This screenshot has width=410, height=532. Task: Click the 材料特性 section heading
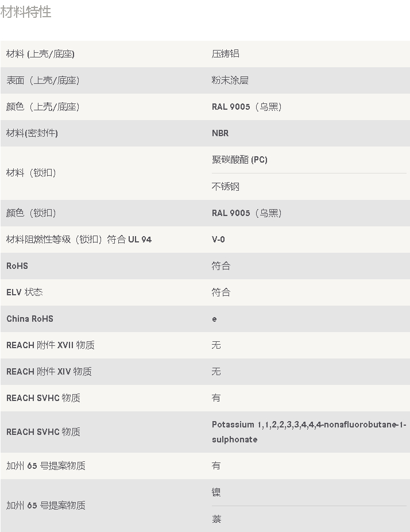point(25,12)
